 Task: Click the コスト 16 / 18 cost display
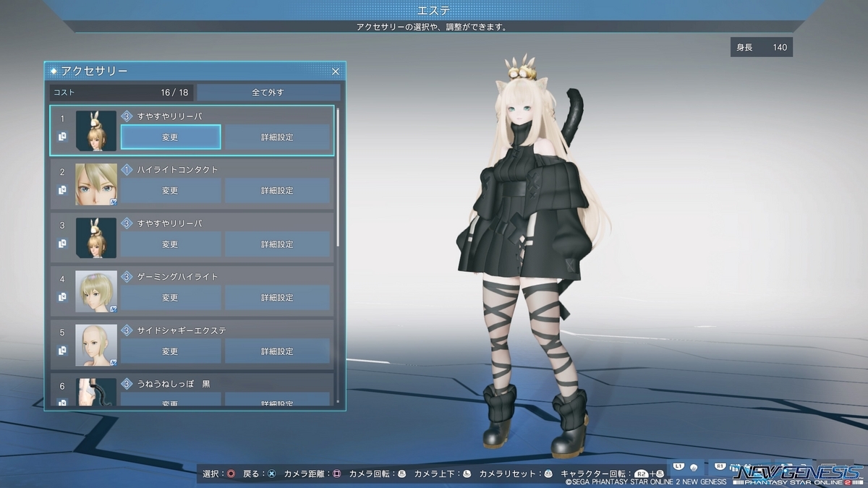click(x=121, y=93)
